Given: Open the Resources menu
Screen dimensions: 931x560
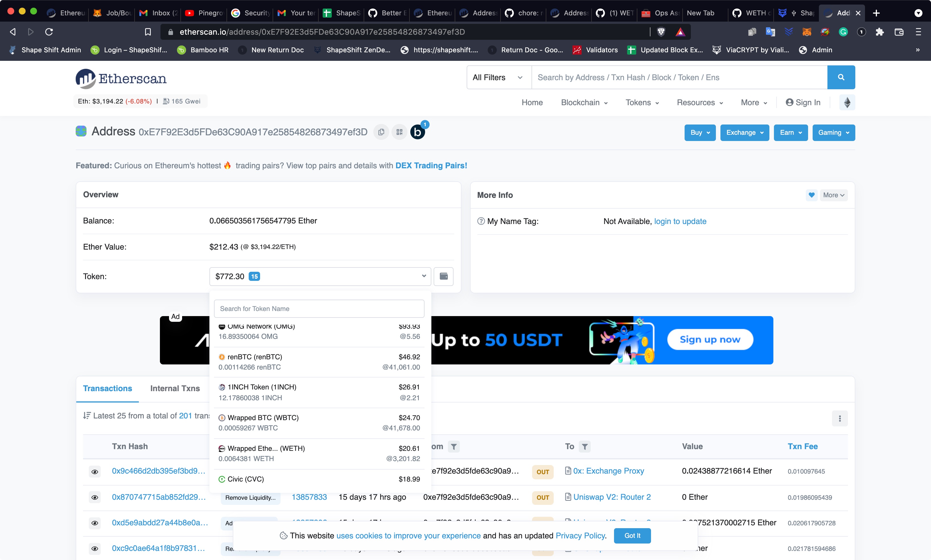Looking at the screenshot, I should [x=699, y=102].
